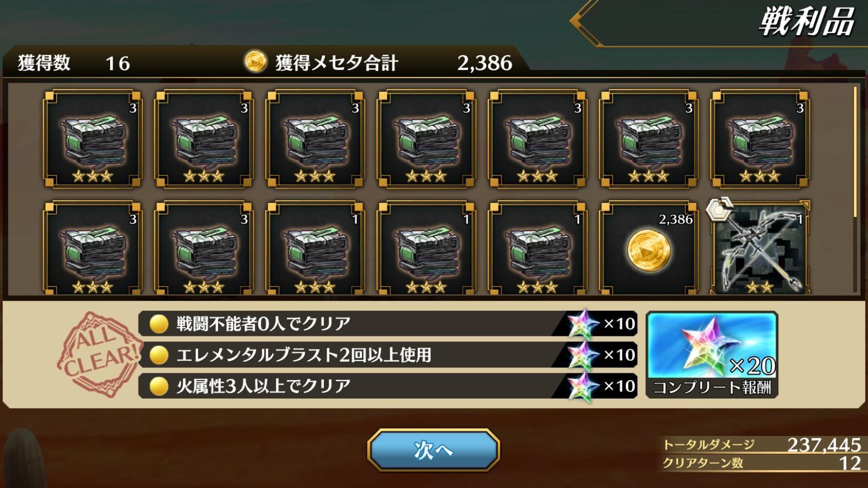Image resolution: width=868 pixels, height=488 pixels.
Task: Select the first green book stack item
Action: (x=93, y=139)
